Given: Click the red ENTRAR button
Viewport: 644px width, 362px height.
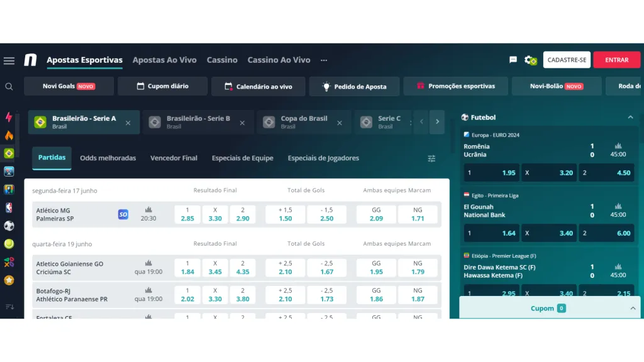Looking at the screenshot, I should point(616,60).
